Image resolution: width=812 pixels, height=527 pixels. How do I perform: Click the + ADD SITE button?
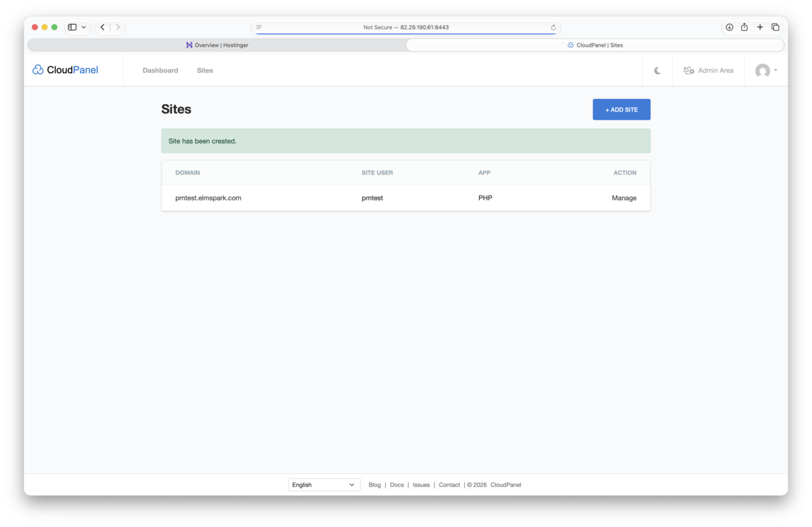(x=621, y=110)
